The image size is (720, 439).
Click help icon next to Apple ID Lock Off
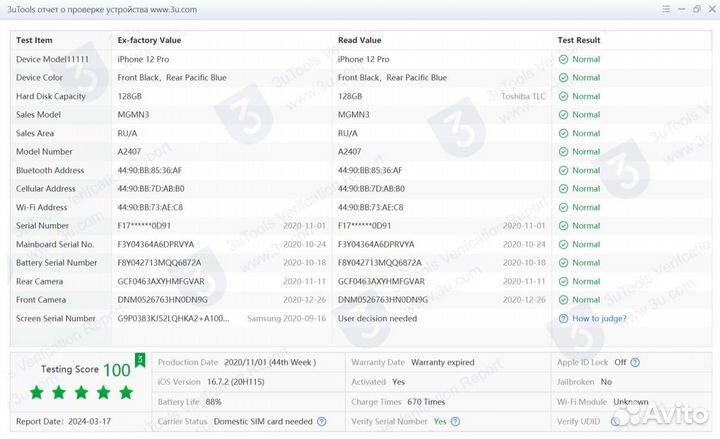635,362
